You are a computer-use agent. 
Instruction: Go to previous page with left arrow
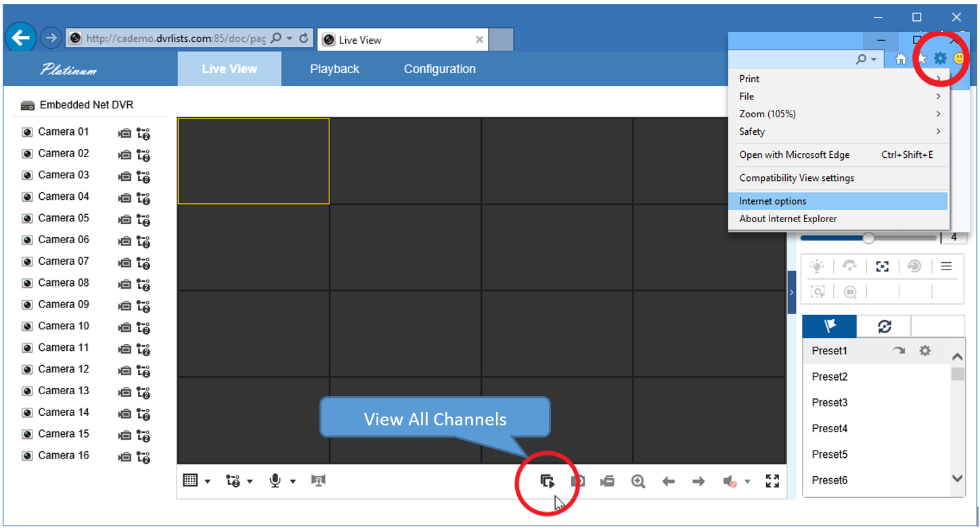tap(668, 482)
